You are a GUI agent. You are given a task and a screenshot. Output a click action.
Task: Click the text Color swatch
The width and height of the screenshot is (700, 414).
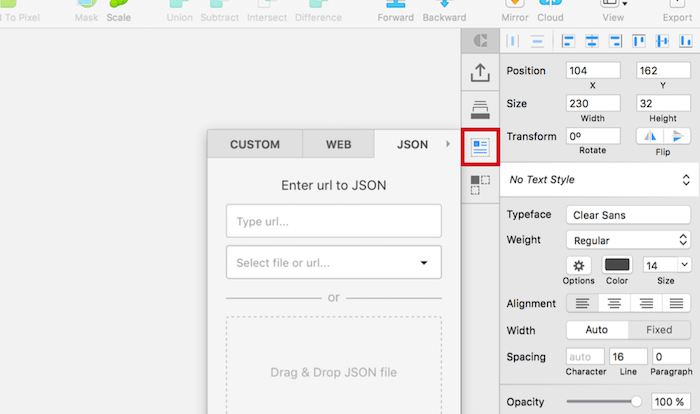[x=617, y=265]
